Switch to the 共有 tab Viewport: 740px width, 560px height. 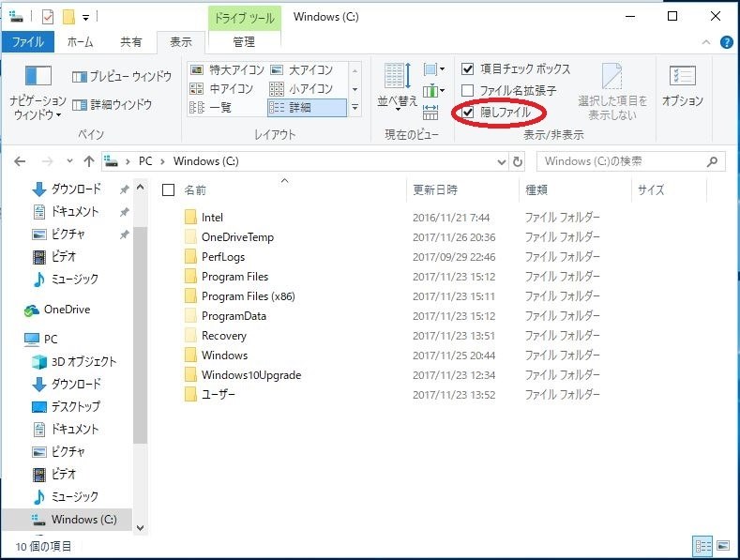[130, 42]
